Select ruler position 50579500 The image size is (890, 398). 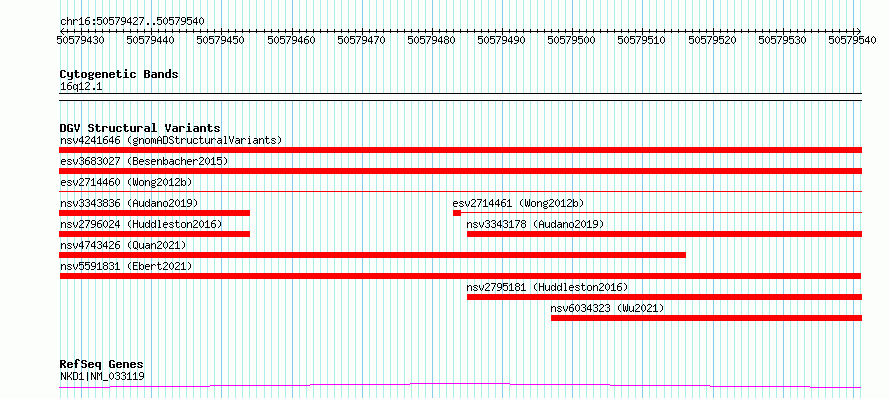tap(572, 40)
